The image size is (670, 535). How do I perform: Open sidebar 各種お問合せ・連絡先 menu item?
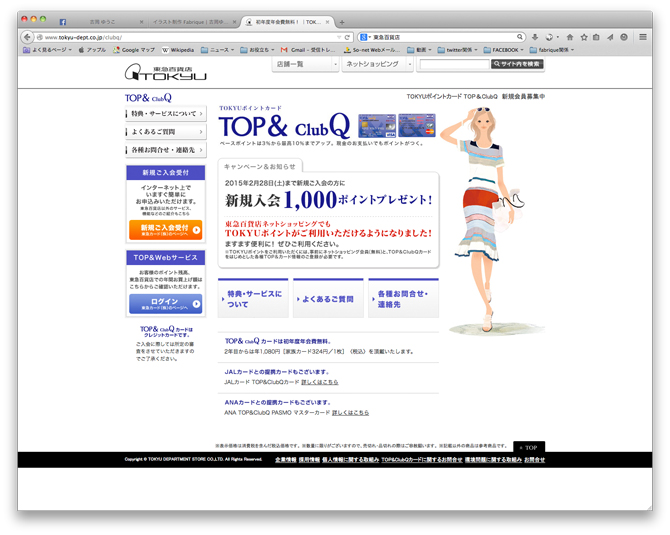click(x=166, y=150)
